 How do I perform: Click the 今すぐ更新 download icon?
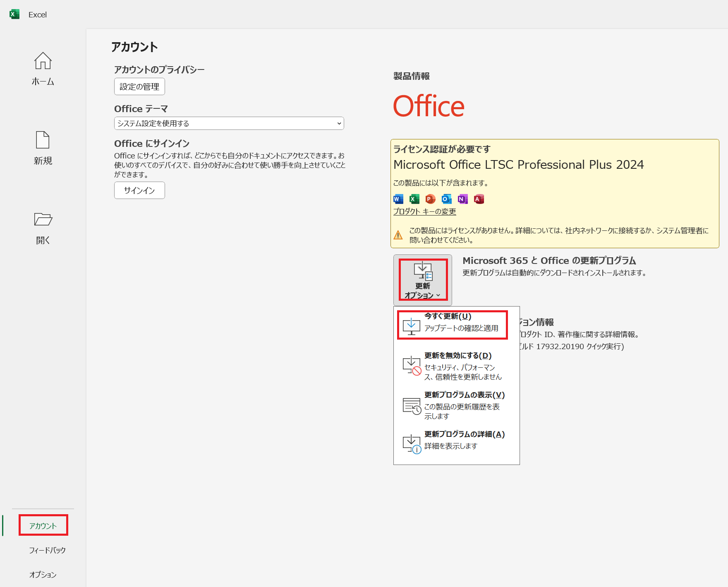pos(412,326)
